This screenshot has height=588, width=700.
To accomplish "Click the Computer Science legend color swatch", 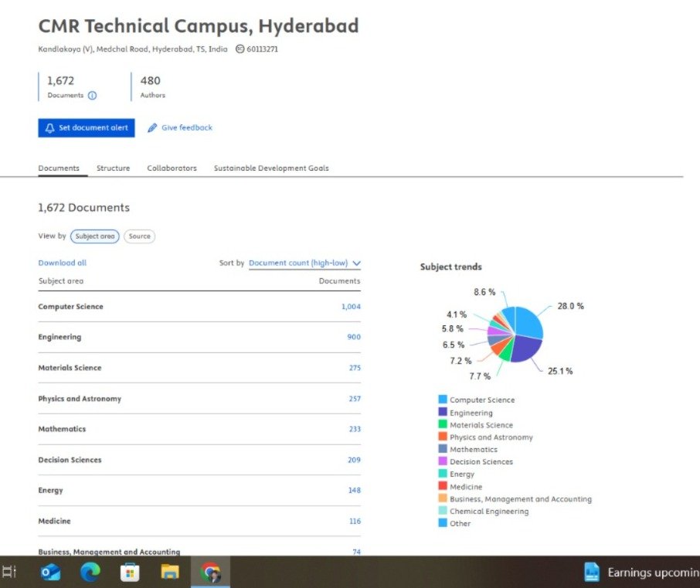I will click(x=443, y=399).
